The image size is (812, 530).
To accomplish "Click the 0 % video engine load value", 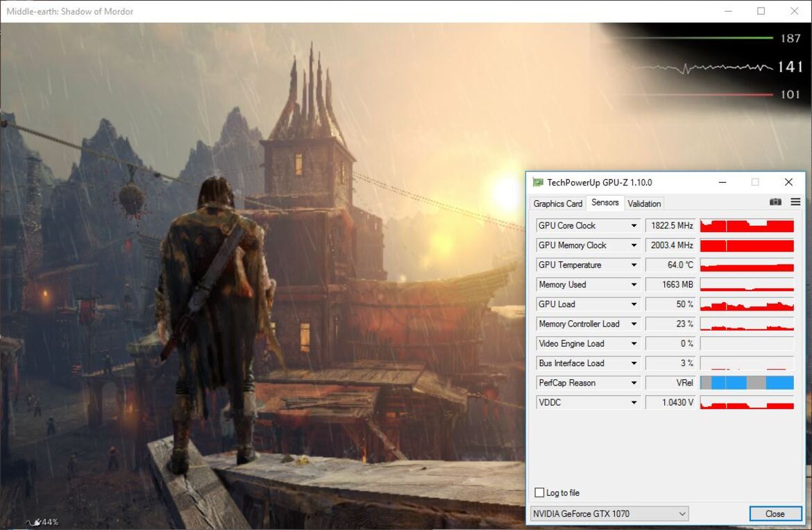I will pos(670,344).
